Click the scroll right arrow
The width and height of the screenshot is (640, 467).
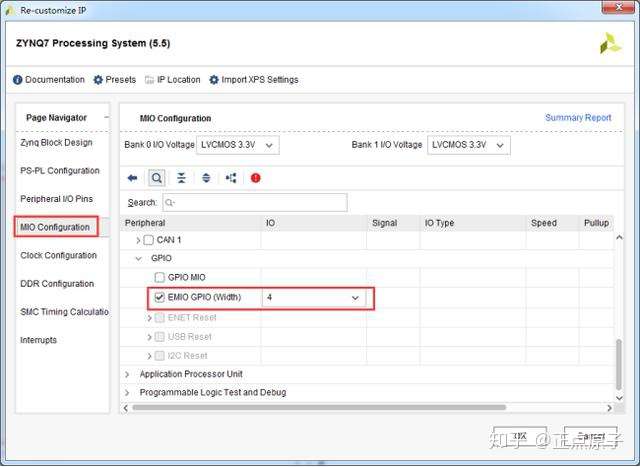pyautogui.click(x=609, y=407)
